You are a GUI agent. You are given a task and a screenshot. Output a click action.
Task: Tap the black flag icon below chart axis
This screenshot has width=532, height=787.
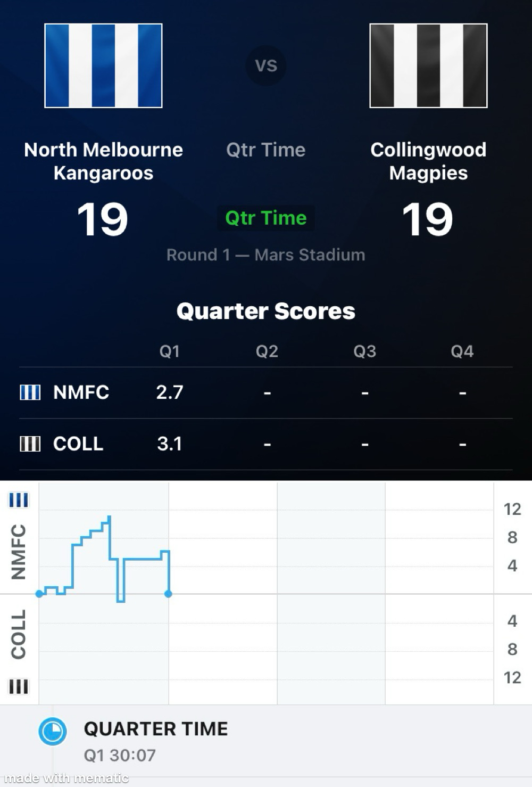(19, 686)
